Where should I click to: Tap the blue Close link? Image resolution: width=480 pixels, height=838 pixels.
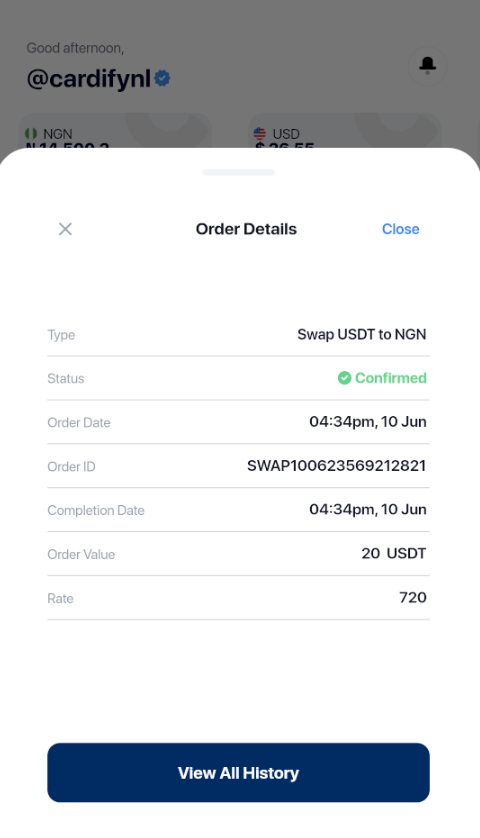click(x=400, y=229)
